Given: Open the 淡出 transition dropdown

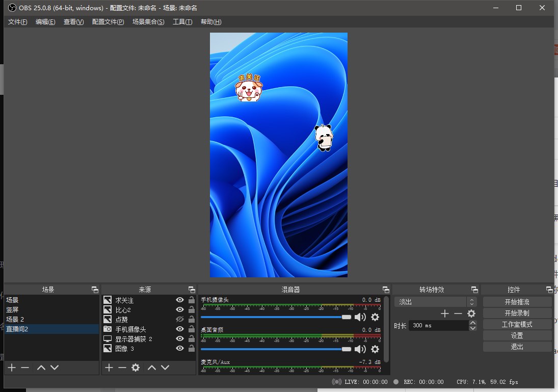Looking at the screenshot, I should [x=435, y=302].
